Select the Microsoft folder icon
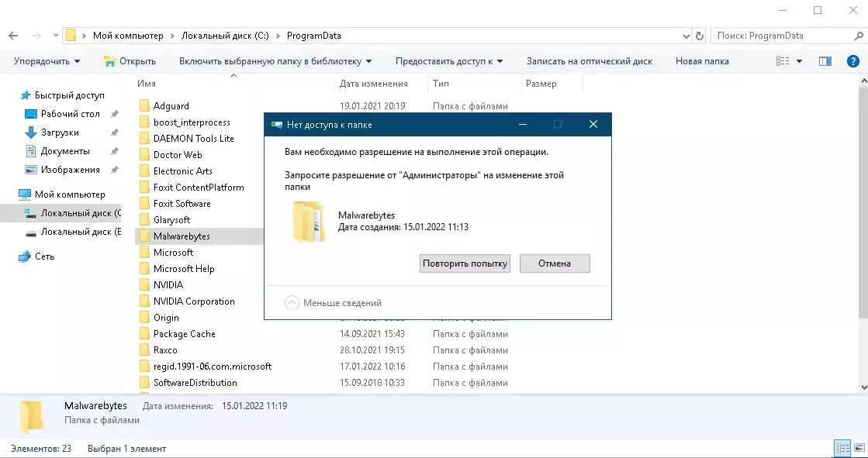Image resolution: width=868 pixels, height=458 pixels. pyautogui.click(x=144, y=252)
